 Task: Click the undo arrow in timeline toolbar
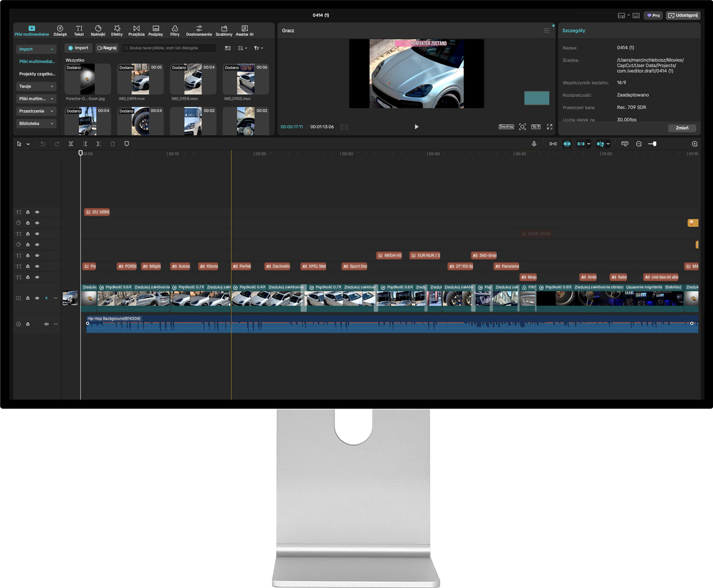click(43, 144)
